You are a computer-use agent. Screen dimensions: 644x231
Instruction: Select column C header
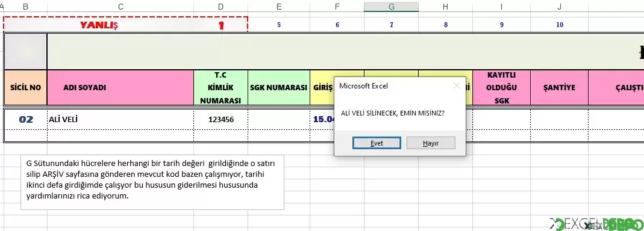pyautogui.click(x=120, y=7)
